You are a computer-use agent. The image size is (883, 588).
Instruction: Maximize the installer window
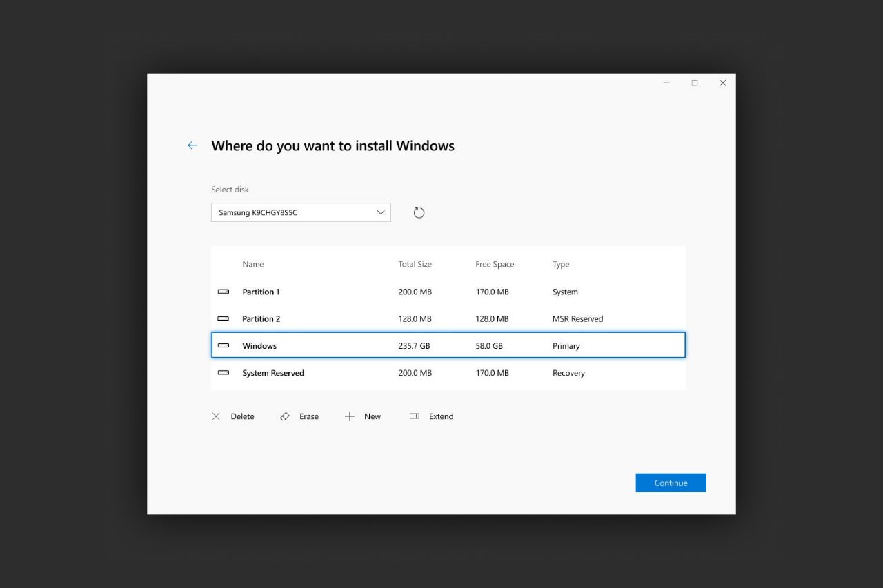coord(694,83)
